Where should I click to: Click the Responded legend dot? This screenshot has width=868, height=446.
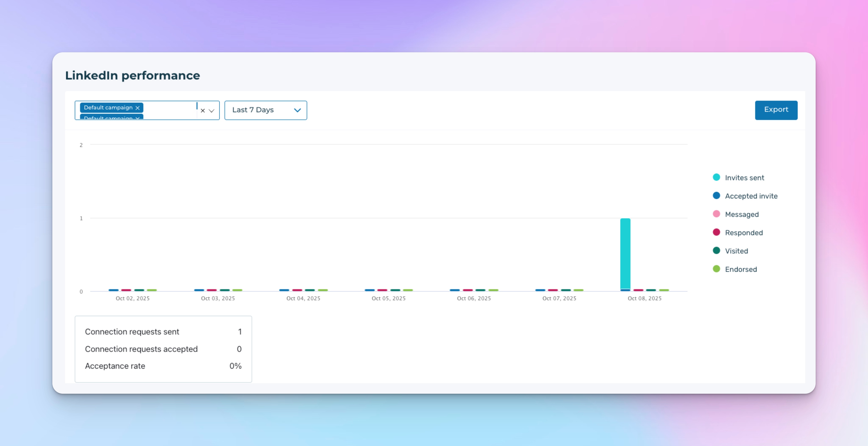coord(716,232)
